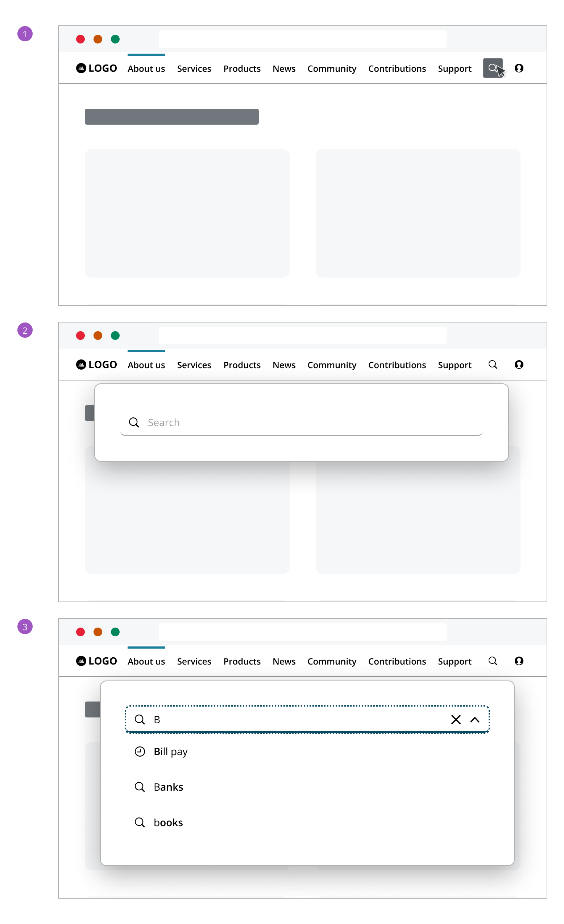
Task: Open About us in second mockup nav
Action: point(146,365)
